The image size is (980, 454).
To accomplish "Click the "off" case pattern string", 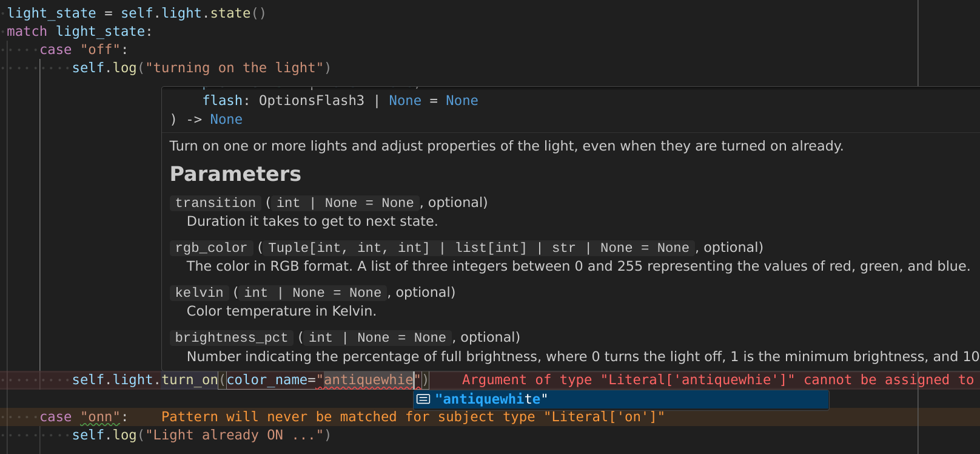I will 100,50.
